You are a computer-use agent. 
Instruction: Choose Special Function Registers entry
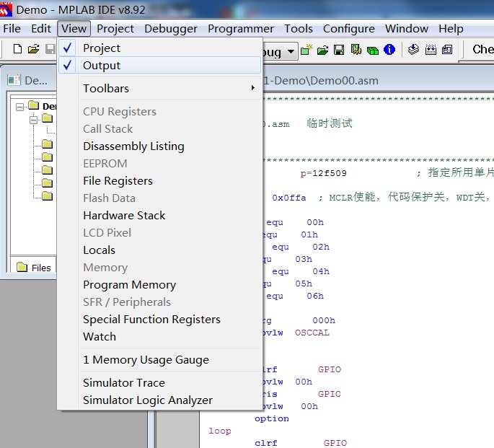click(160, 320)
